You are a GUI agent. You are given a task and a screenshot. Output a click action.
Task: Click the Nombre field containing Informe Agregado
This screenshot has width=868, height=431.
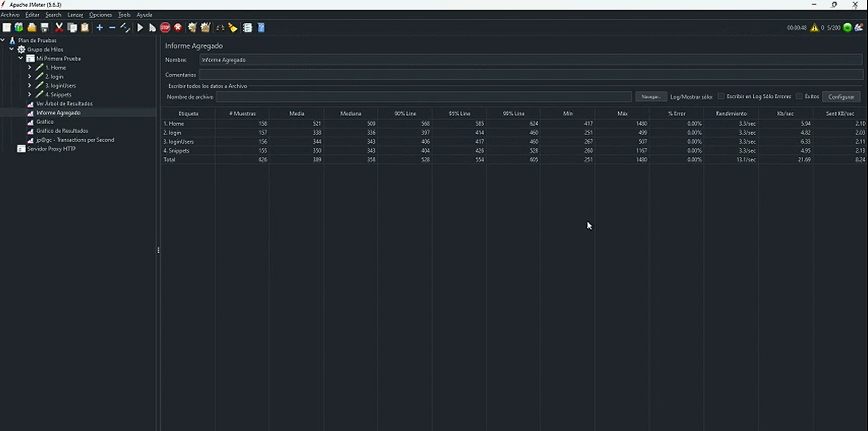pyautogui.click(x=531, y=60)
